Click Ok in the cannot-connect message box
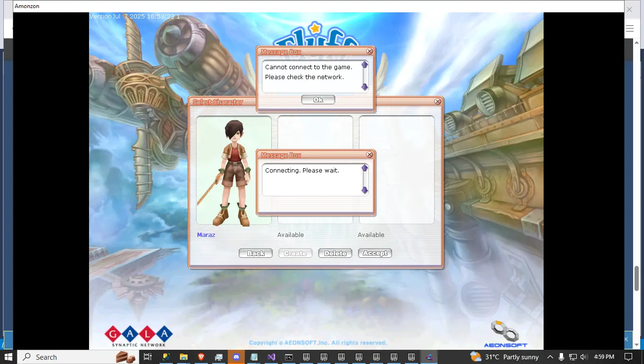 pos(318,100)
